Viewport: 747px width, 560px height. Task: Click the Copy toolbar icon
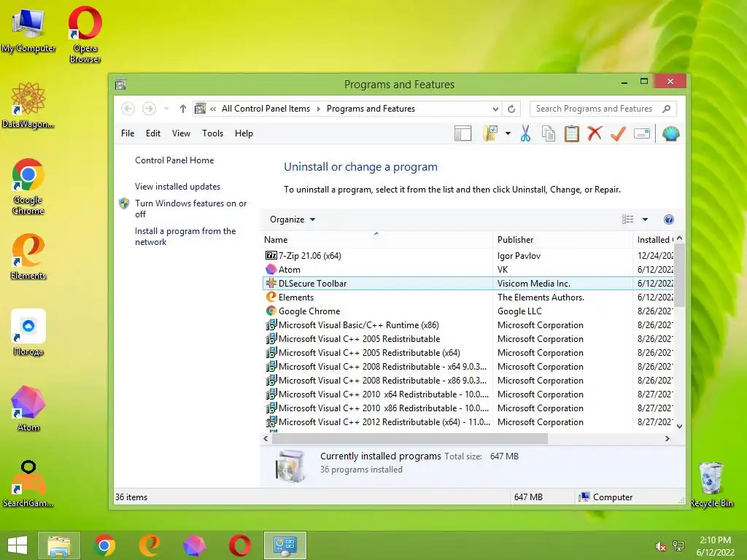[549, 134]
